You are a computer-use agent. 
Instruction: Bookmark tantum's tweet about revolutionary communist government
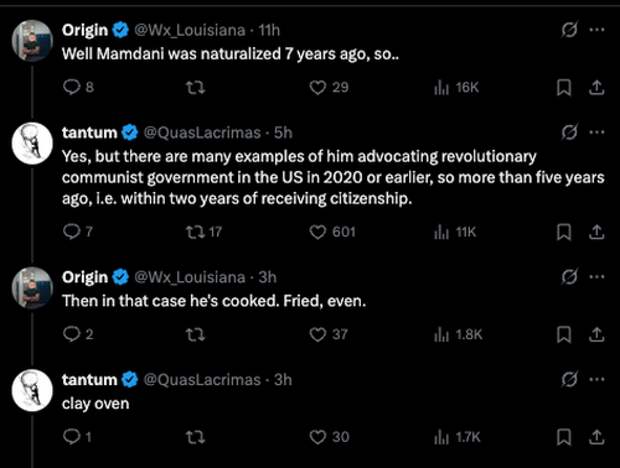tap(563, 232)
